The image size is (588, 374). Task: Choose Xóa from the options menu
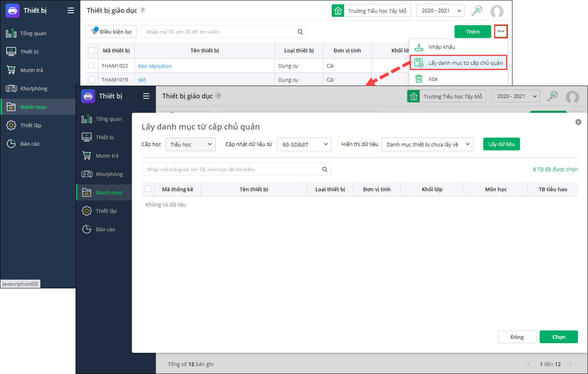point(458,79)
